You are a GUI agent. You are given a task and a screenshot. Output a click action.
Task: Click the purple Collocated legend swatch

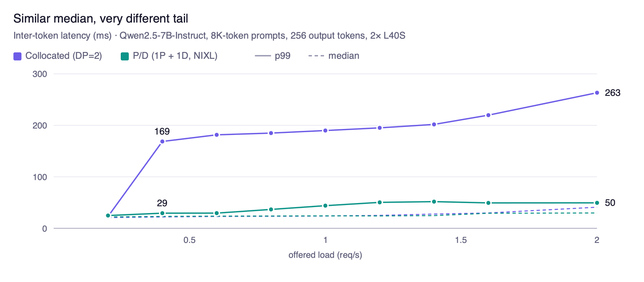[17, 56]
